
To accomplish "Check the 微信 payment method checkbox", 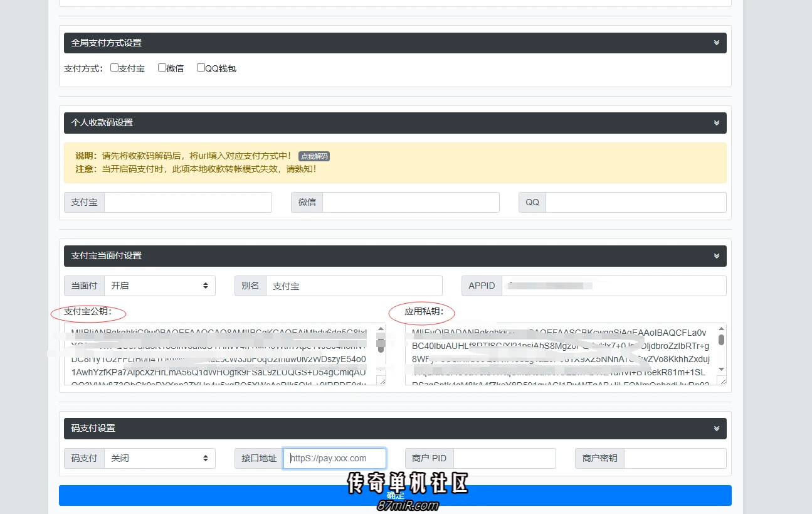I will coord(162,68).
